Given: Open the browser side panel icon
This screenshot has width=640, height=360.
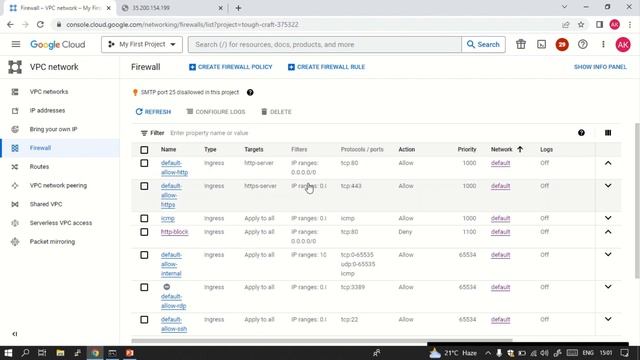Looking at the screenshot, I should click(x=599, y=24).
